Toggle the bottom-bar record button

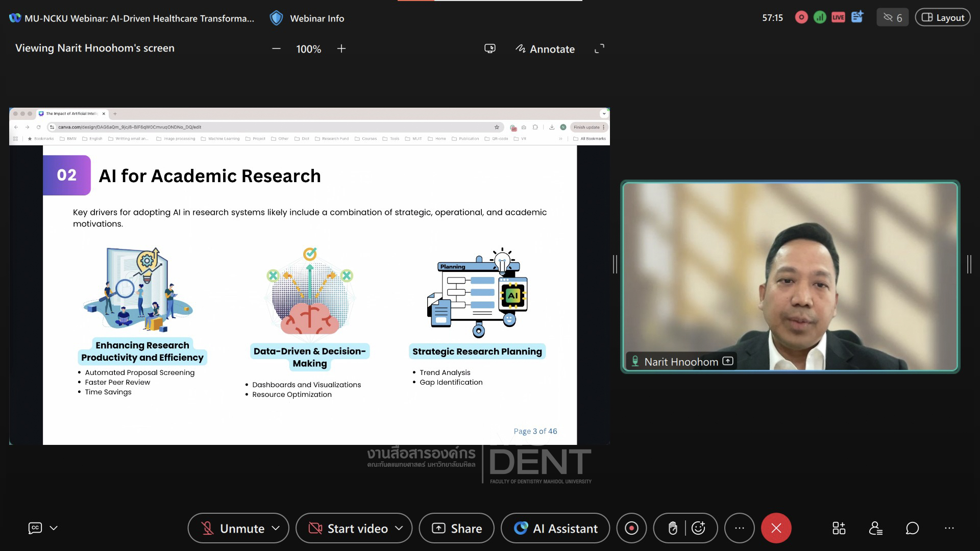click(631, 528)
